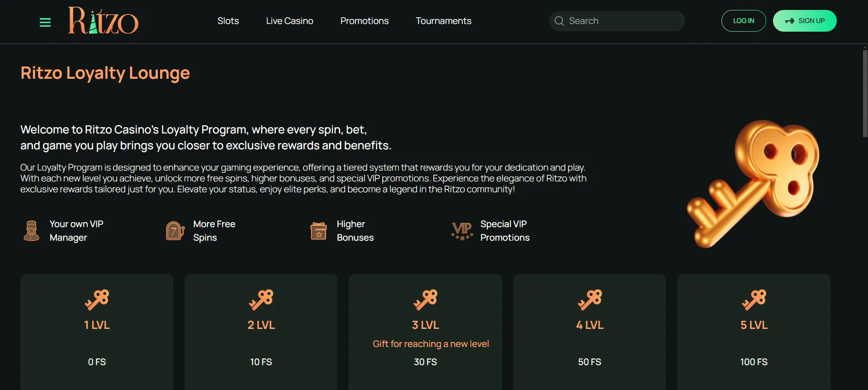
Task: Focus the Search input field
Action: click(x=617, y=21)
